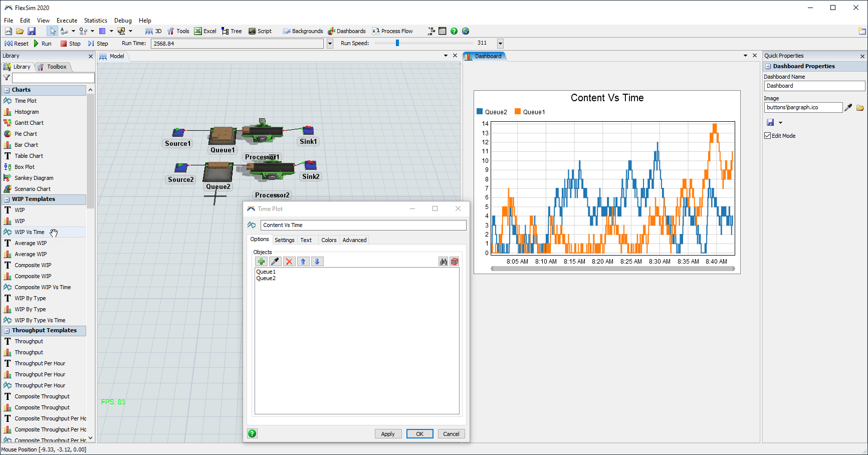Click the green help icon in the Time Plot dialog
The image size is (868, 455).
coord(253,433)
